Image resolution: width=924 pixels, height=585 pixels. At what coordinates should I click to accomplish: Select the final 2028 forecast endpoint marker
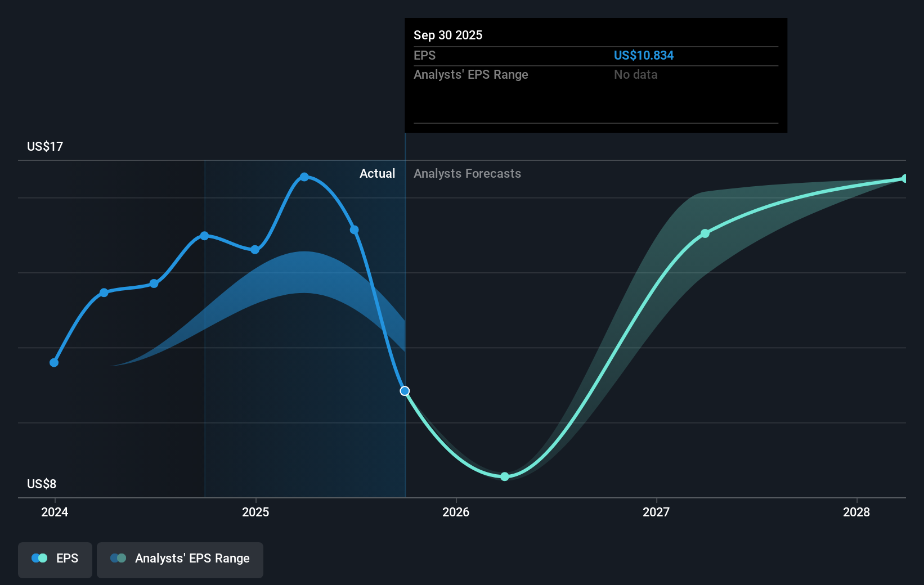tap(904, 178)
